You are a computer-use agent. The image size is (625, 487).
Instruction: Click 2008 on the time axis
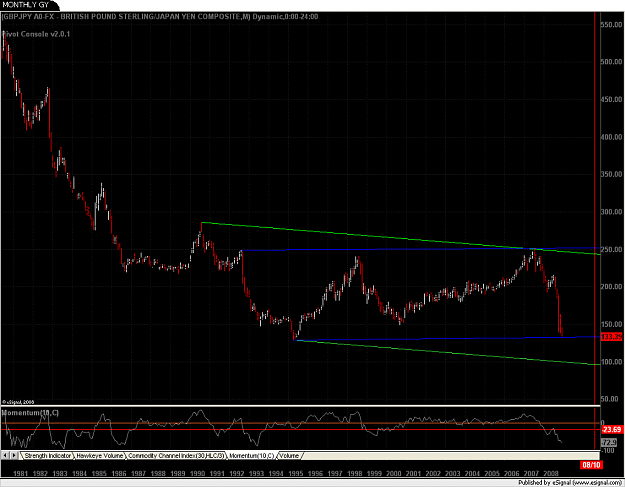551,473
